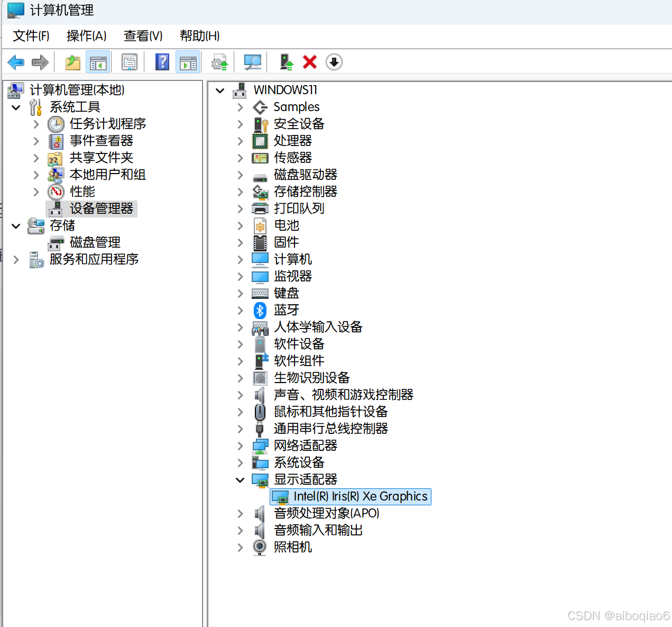The image size is (672, 627).
Task: Select the 人体学输入设备 category label
Action: [x=318, y=327]
